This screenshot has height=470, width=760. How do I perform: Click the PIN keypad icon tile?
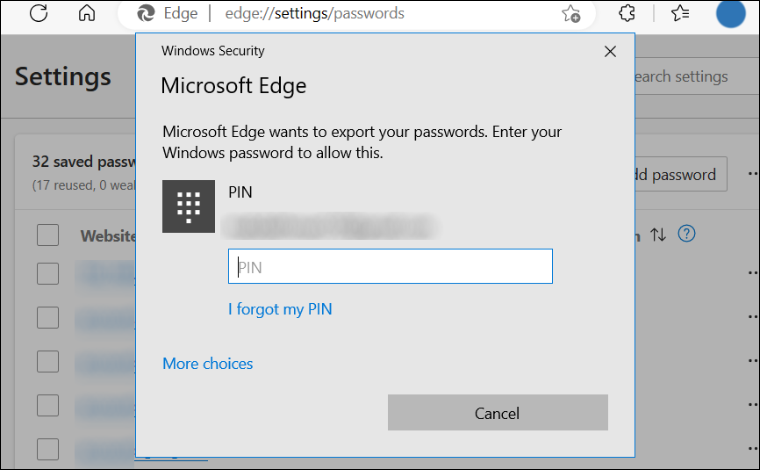(x=189, y=206)
